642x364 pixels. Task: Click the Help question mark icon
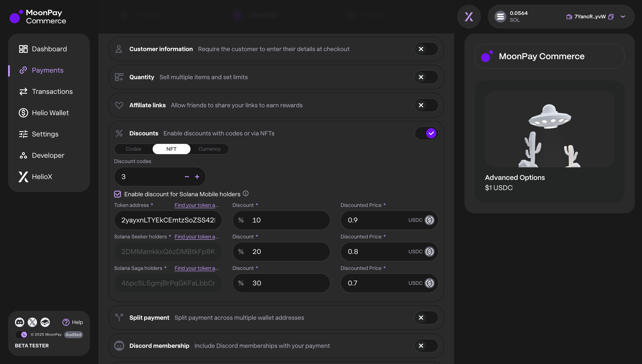pos(66,322)
